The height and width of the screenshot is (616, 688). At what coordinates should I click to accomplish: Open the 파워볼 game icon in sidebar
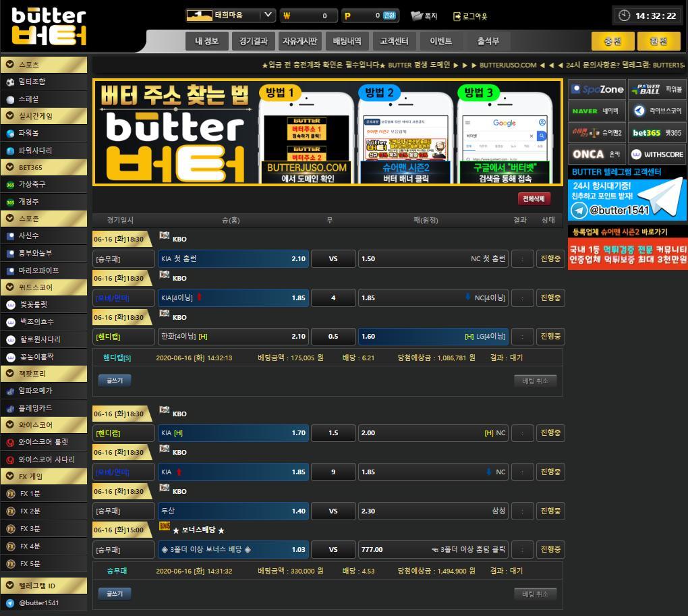(10, 133)
